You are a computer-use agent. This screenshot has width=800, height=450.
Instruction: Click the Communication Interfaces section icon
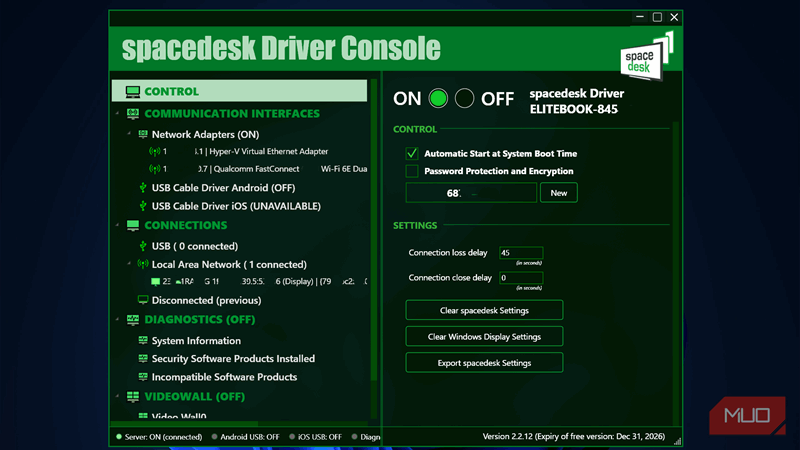pyautogui.click(x=132, y=114)
